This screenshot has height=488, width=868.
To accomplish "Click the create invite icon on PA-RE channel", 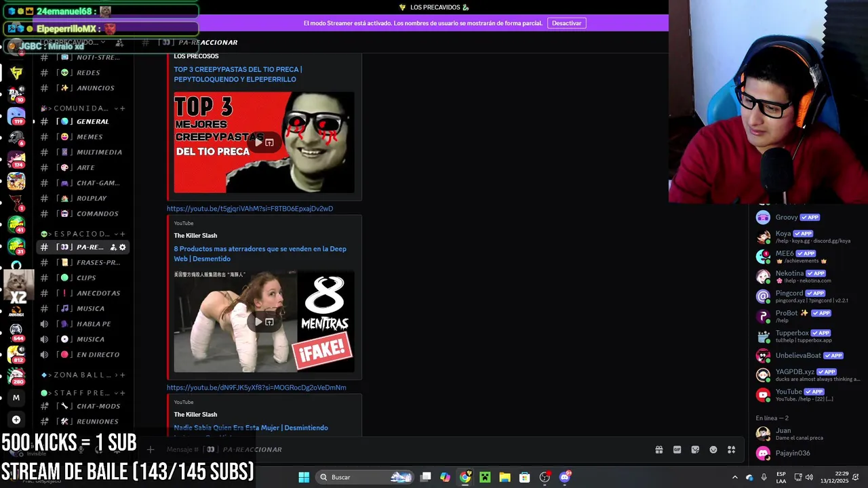I will point(113,247).
